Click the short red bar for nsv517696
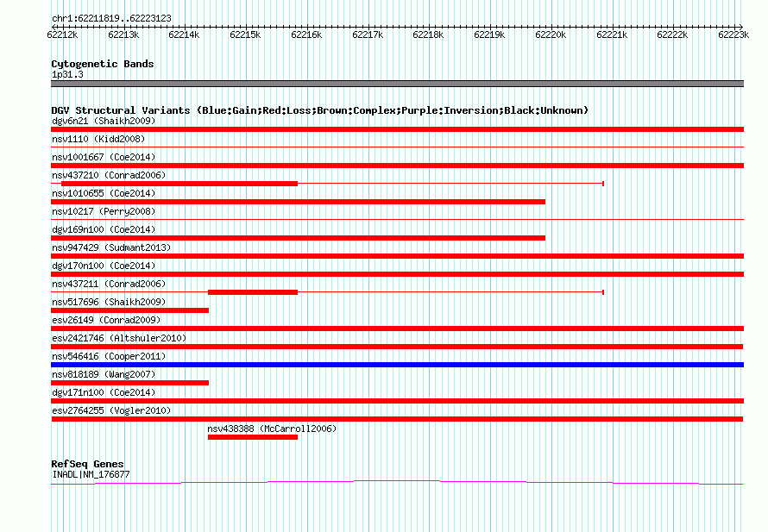 coord(129,310)
